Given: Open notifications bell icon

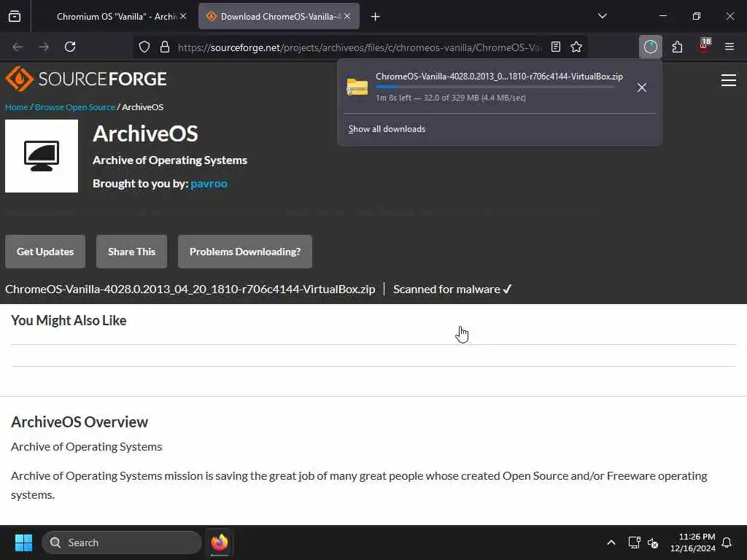Looking at the screenshot, I should tap(727, 542).
